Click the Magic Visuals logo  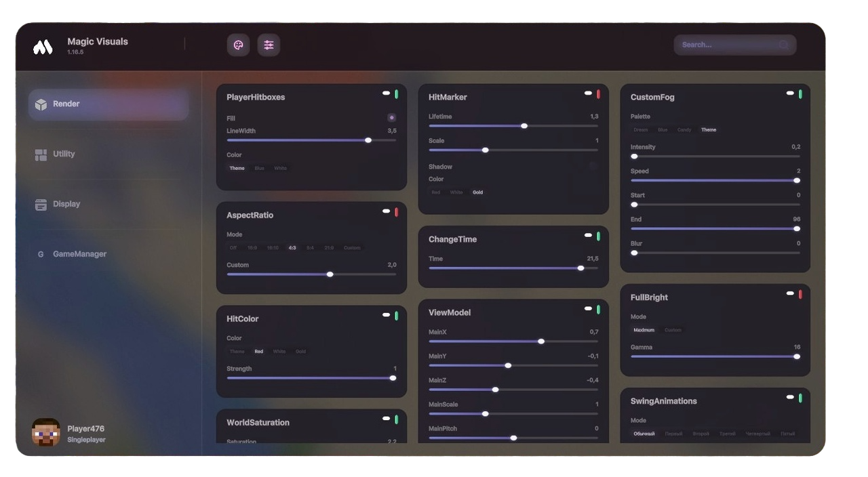(42, 45)
